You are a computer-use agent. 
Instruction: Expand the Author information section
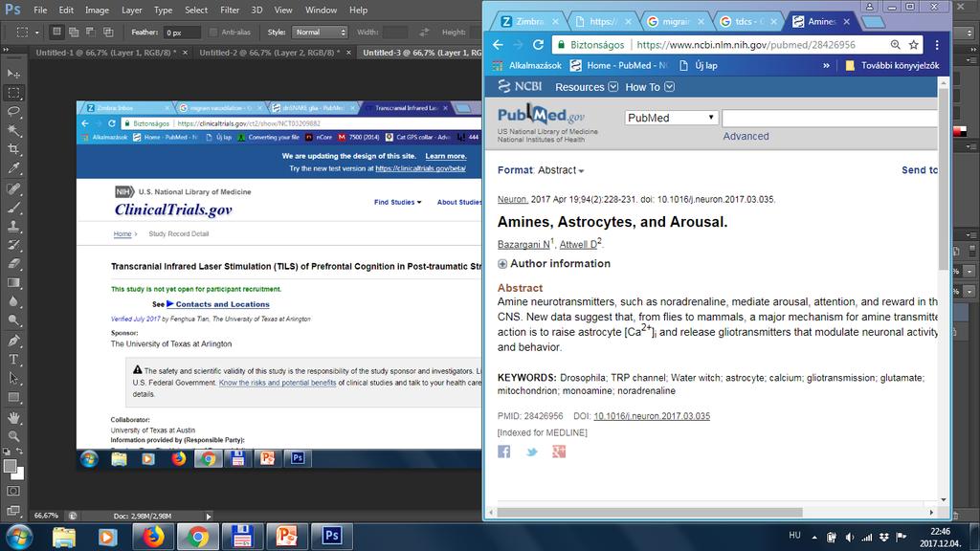(554, 264)
